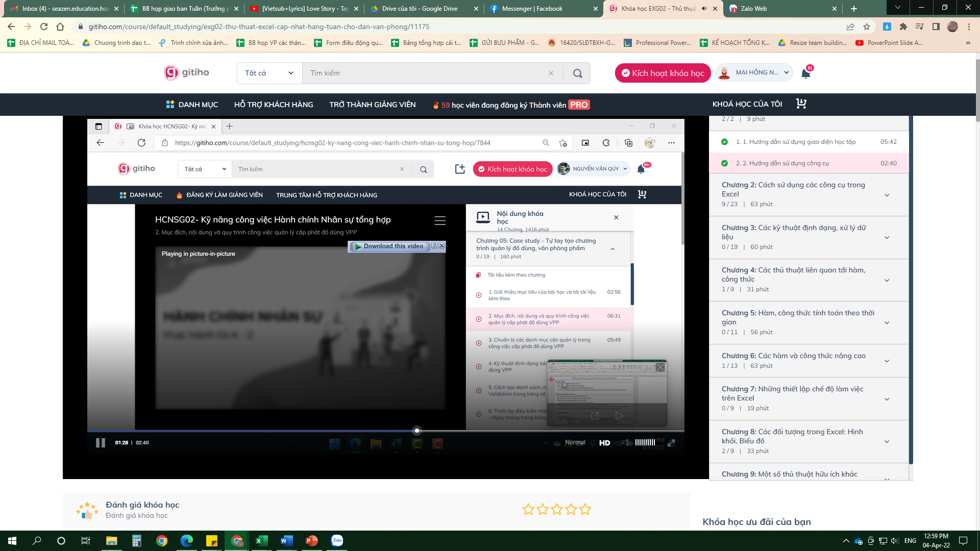
Task: Toggle completed checkmark for lesson 1
Action: point(724,142)
